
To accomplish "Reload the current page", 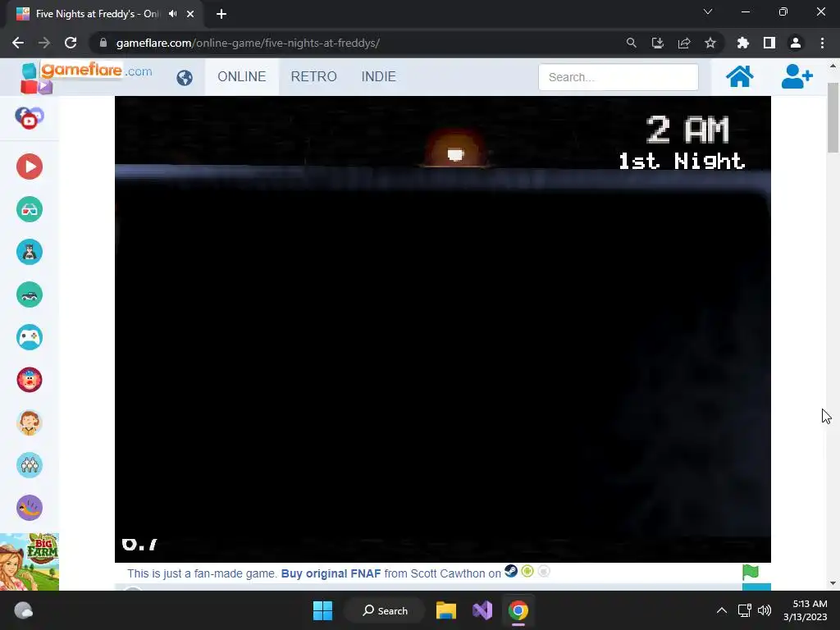I will pos(71,43).
